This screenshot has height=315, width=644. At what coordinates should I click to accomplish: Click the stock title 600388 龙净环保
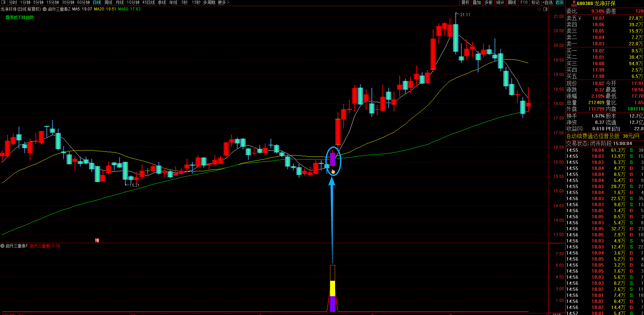(596, 4)
